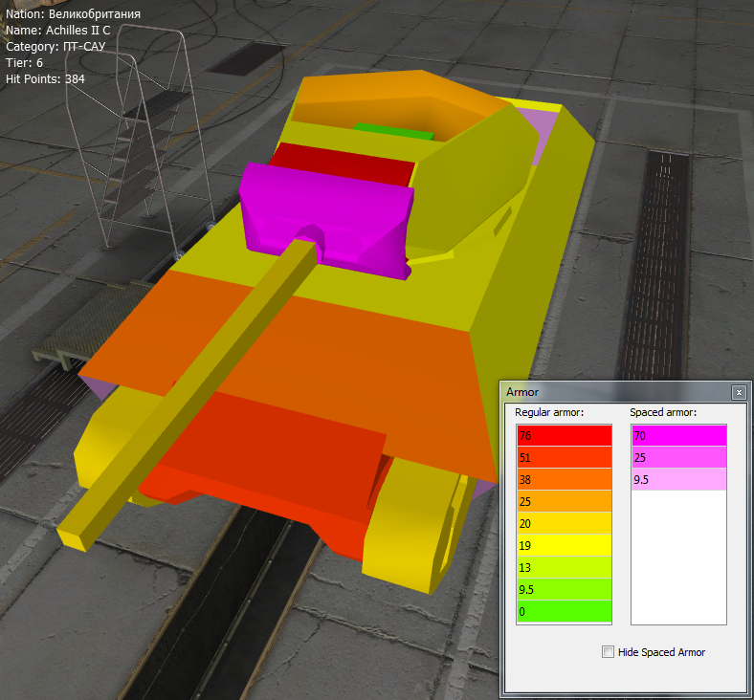Toggle the Hide Spaced Armor checkbox

(609, 652)
